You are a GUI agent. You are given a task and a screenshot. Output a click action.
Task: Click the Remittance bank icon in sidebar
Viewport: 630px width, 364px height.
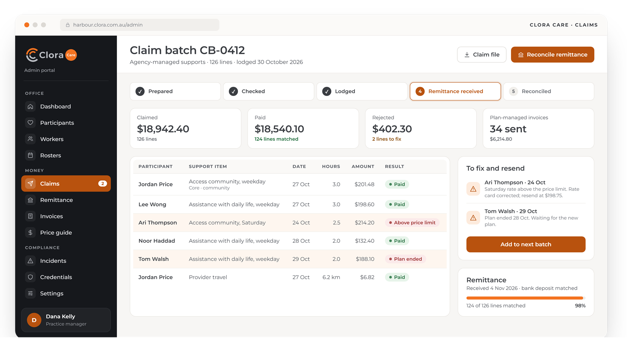tap(30, 200)
